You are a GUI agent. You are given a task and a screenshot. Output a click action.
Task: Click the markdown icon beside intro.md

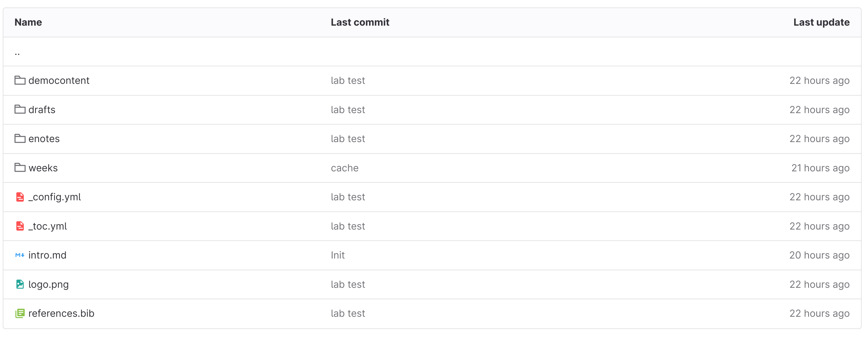click(20, 255)
